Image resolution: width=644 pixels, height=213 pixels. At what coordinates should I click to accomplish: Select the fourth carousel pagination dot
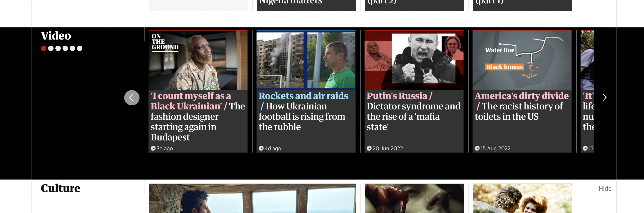click(x=65, y=49)
